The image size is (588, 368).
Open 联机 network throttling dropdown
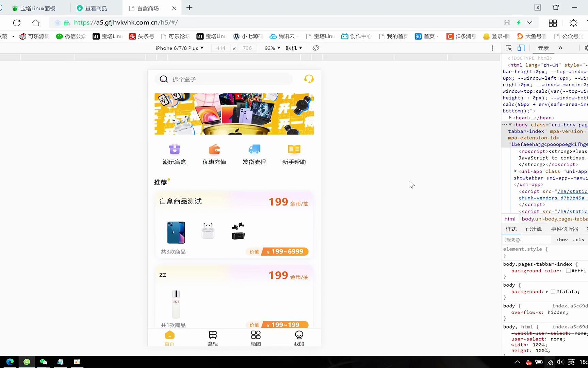294,48
